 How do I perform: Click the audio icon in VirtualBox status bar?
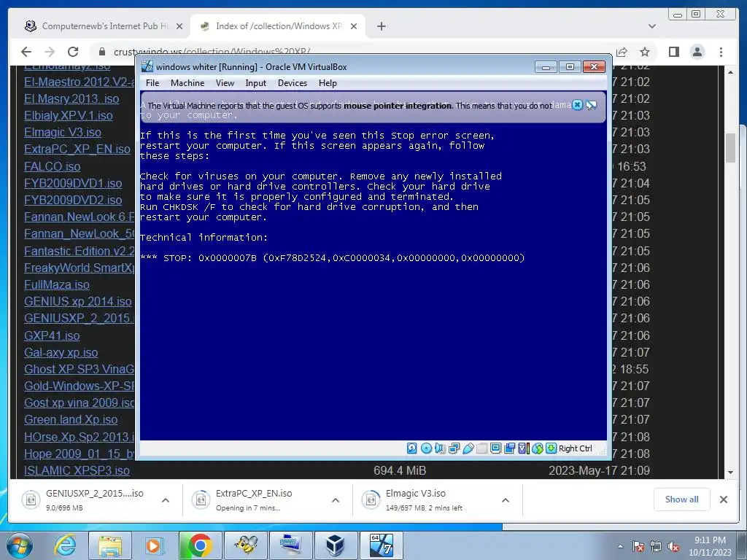coord(440,448)
